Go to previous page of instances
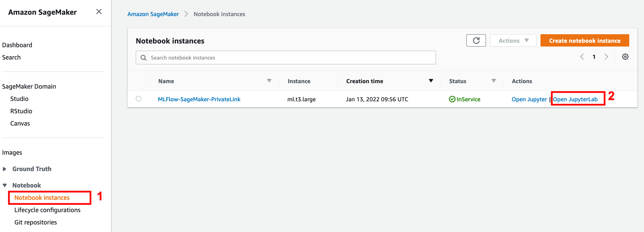This screenshot has width=644, height=232. coord(582,57)
